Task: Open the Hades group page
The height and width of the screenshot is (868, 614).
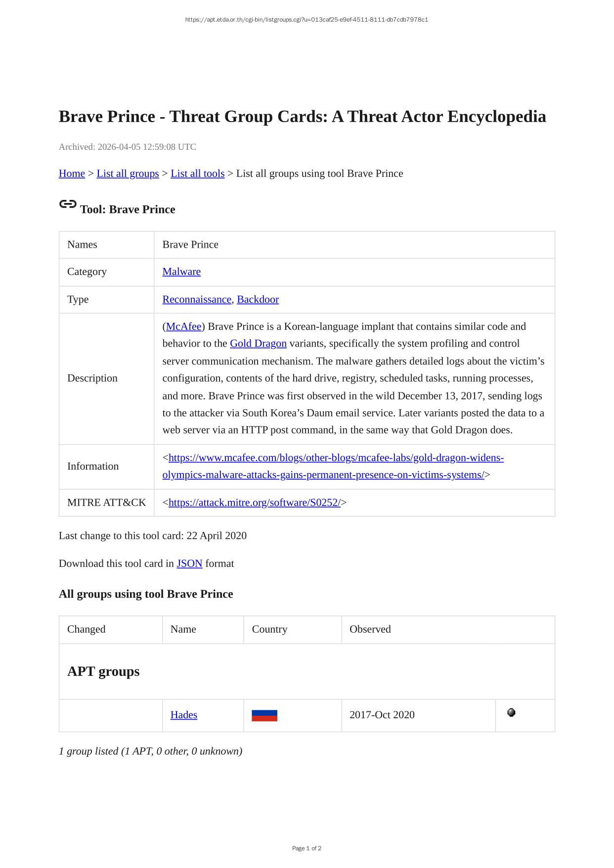Action: pyautogui.click(x=183, y=715)
